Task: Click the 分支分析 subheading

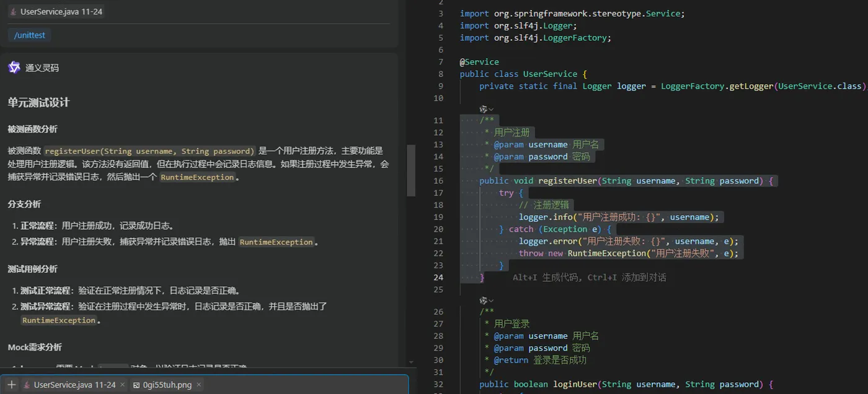Action: click(25, 204)
